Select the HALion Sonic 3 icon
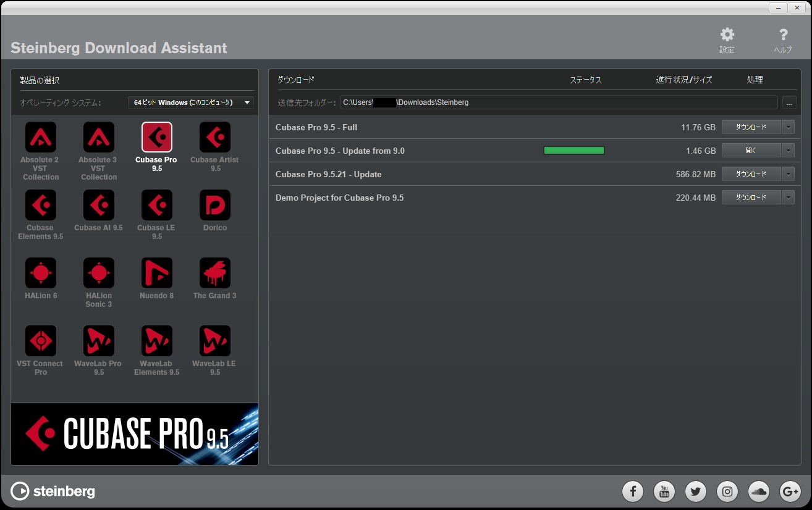 (x=99, y=273)
